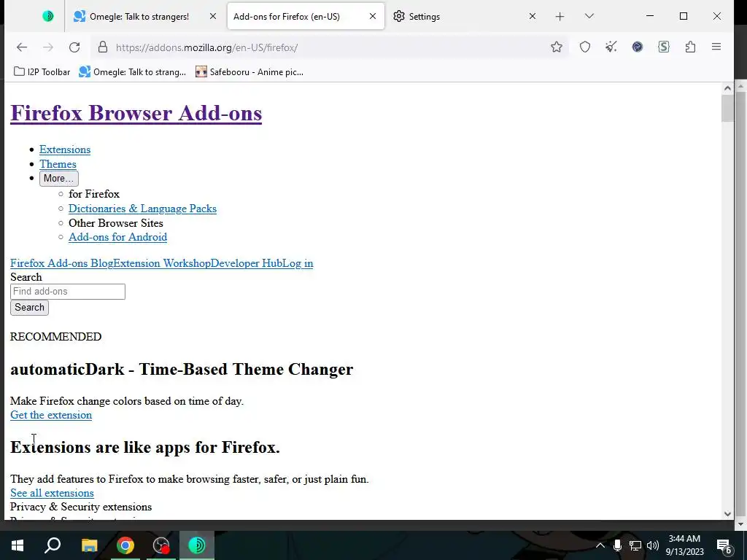The image size is (747, 560).
Task: List all tabs with the chevron dropdown
Action: coord(589,17)
